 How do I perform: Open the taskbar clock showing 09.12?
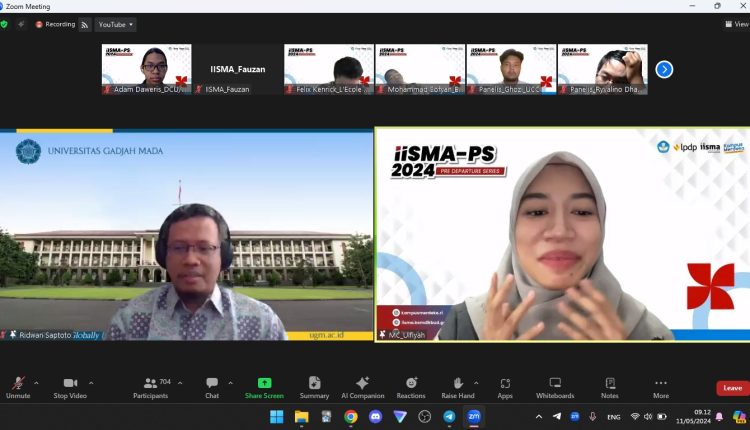[x=694, y=417]
